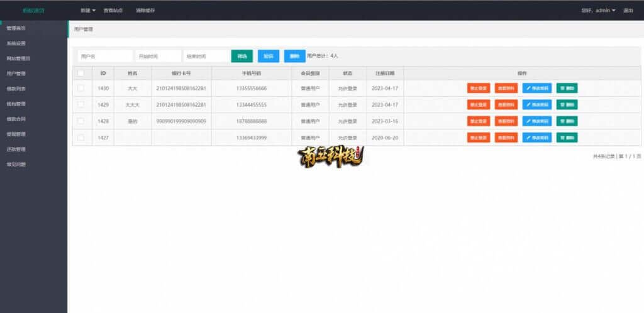
Task: Click edit password button for user 1427
Action: 536,138
